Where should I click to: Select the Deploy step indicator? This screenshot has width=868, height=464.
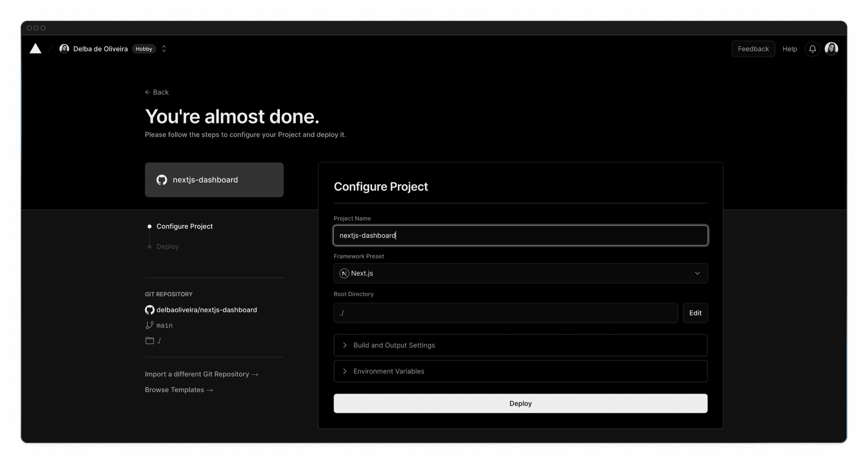167,246
